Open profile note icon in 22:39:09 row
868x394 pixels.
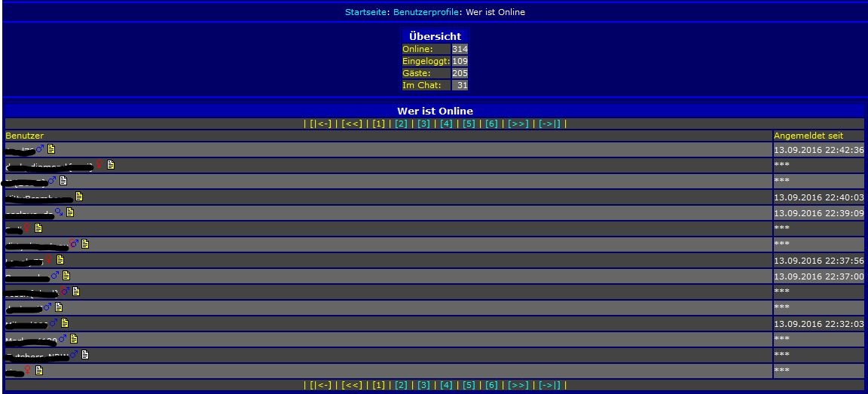point(70,212)
